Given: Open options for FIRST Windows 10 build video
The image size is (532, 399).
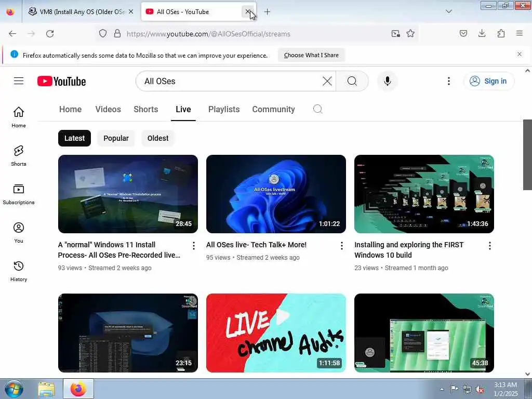Looking at the screenshot, I should point(489,246).
